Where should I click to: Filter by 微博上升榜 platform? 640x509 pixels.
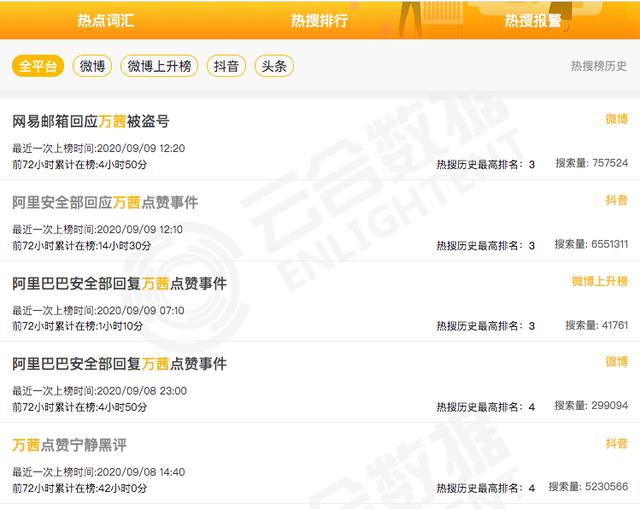coord(159,66)
